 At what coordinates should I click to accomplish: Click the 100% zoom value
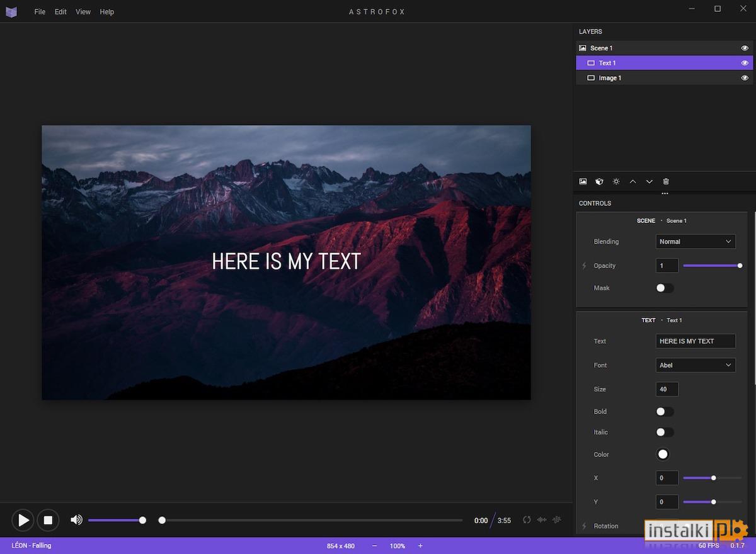[397, 546]
